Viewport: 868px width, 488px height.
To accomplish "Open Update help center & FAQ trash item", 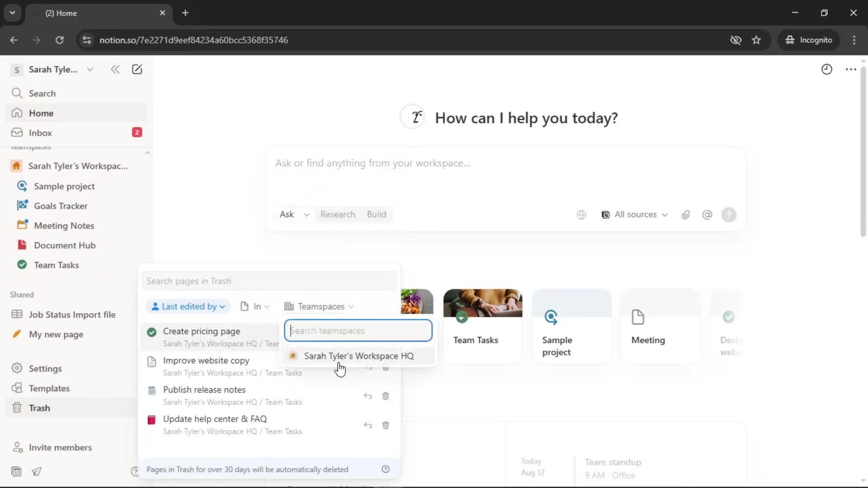I will 251,425.
